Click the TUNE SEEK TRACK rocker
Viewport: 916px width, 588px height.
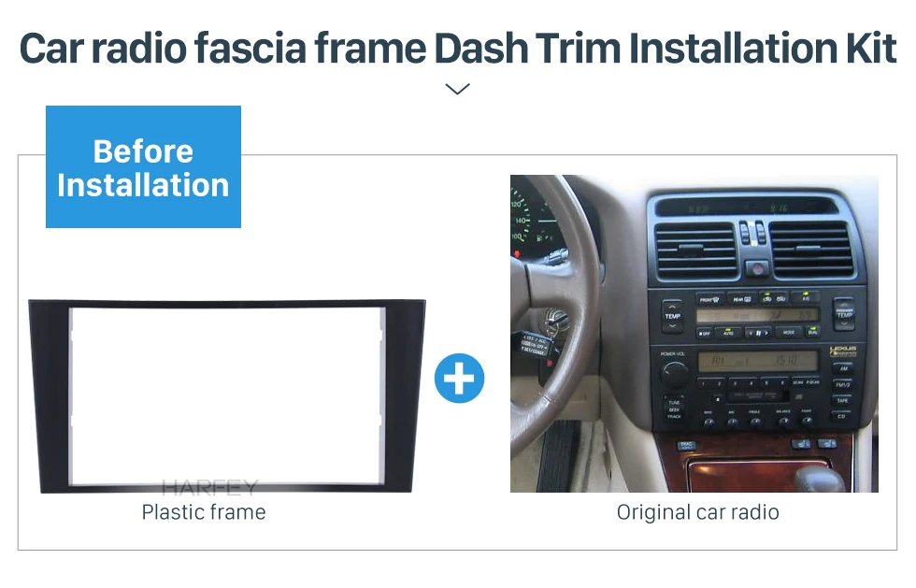[x=674, y=409]
